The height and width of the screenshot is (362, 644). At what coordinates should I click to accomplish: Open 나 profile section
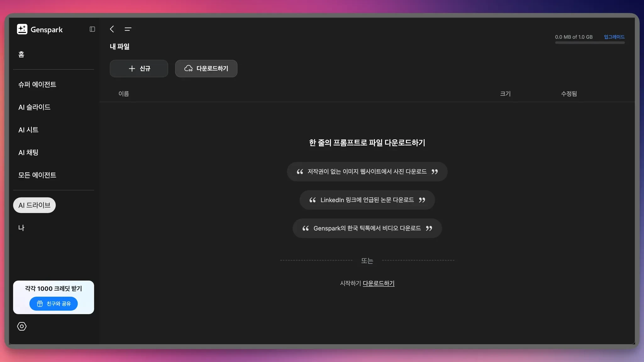click(21, 228)
